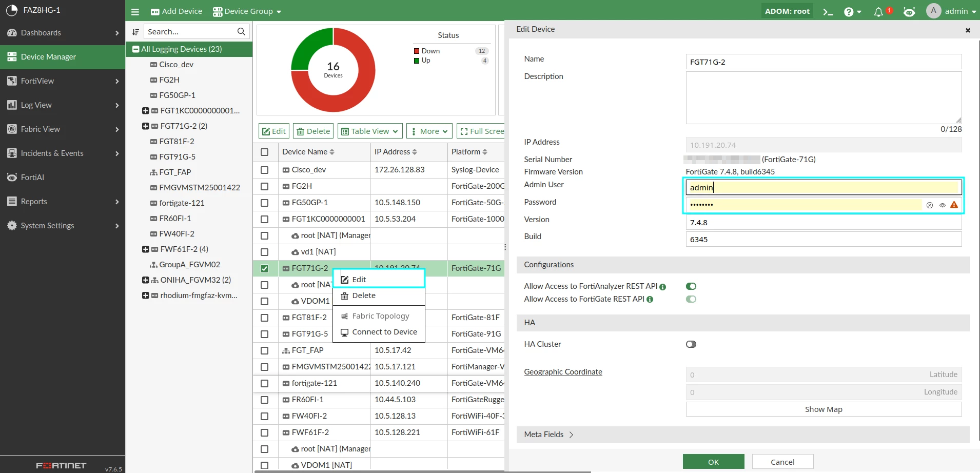Choose Edit from the context menu
The height and width of the screenshot is (473, 980).
(379, 279)
